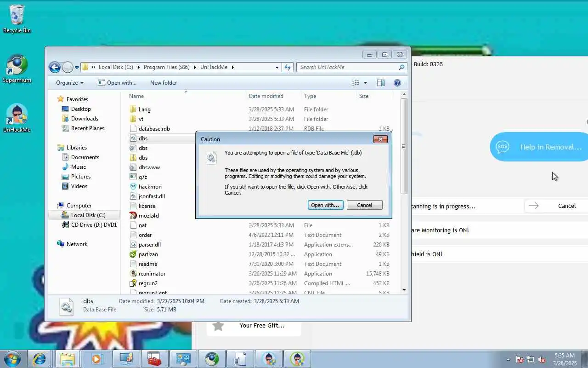Open Pictures library

(x=80, y=177)
